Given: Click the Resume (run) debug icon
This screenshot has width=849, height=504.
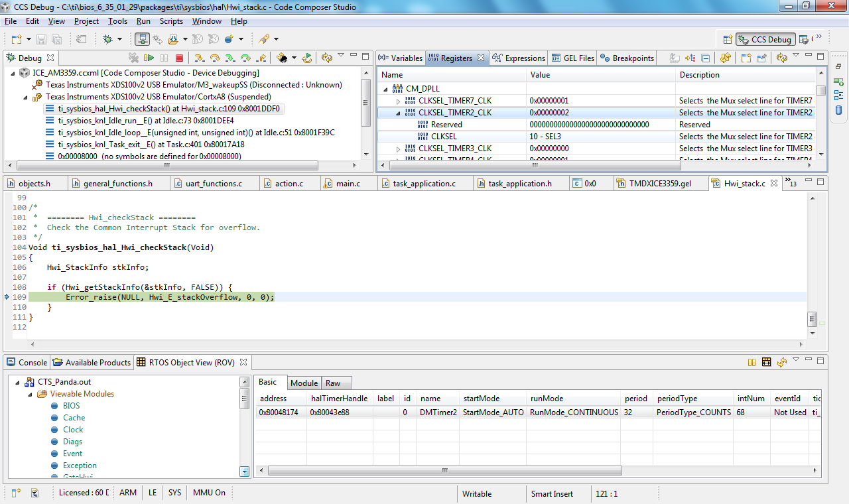Looking at the screenshot, I should (149, 58).
